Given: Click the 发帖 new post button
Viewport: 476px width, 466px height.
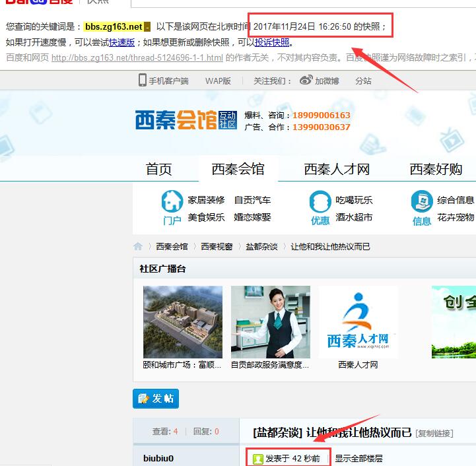Looking at the screenshot, I should [x=156, y=398].
